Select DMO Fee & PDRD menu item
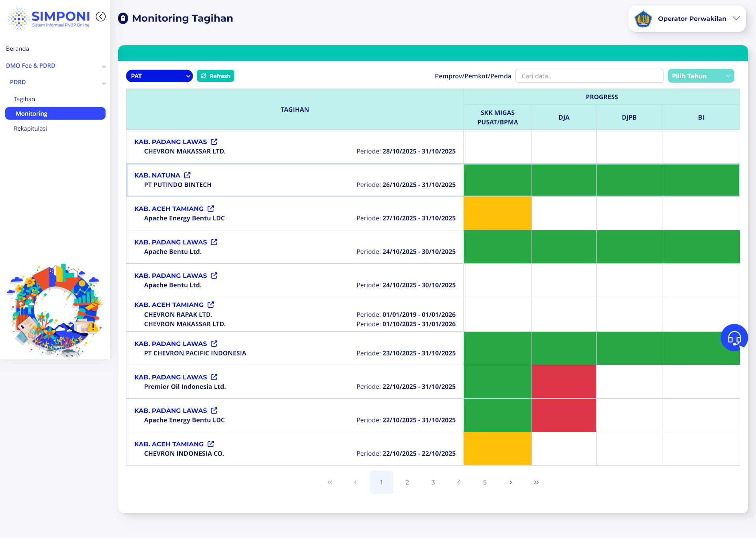 pos(31,66)
